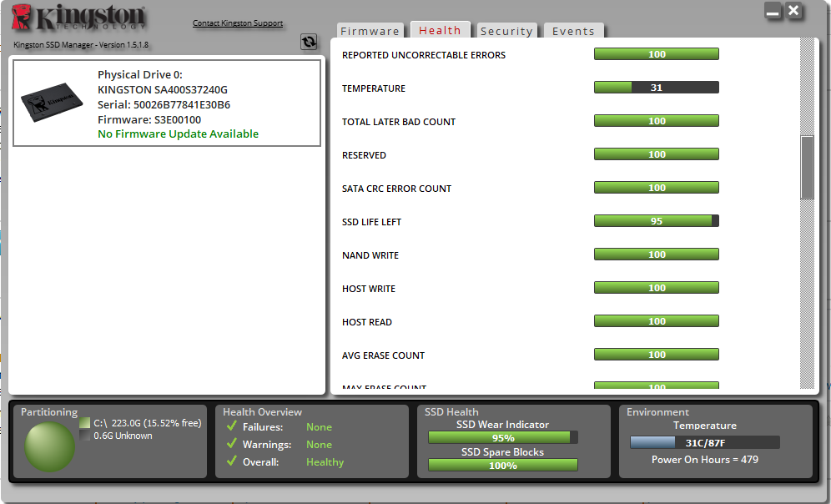Minimize the SSD Manager window
The image size is (831, 504).
coord(773,11)
